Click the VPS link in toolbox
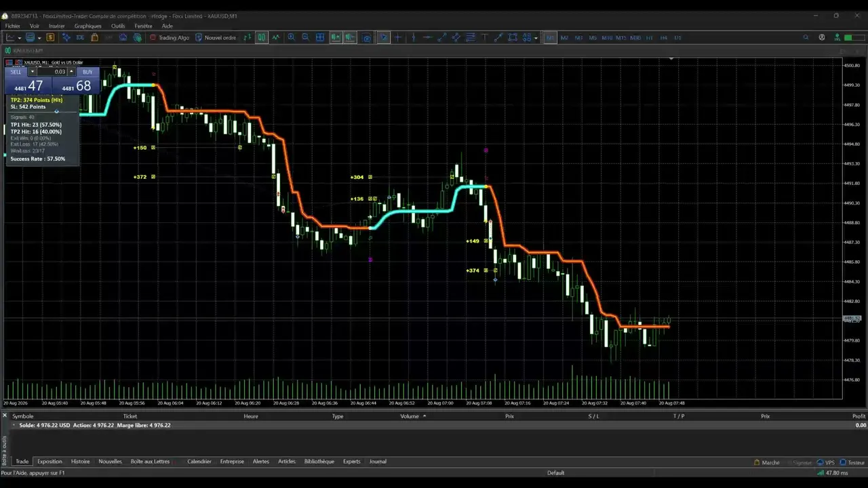Screen dimensions: 868x488 [825, 462]
